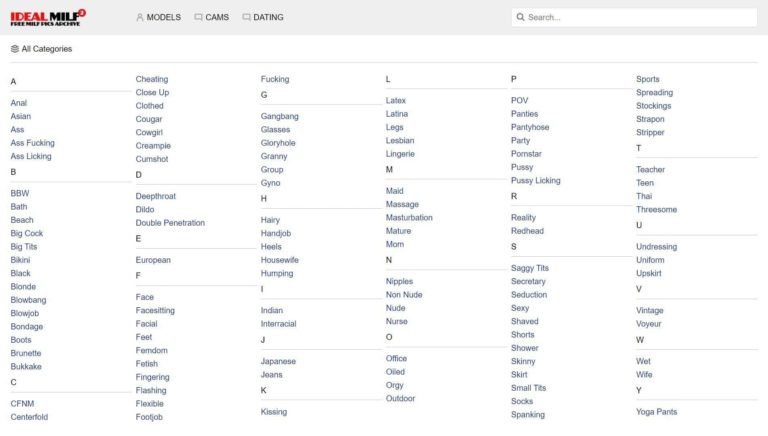Click the chat icon beside Dating
The height and width of the screenshot is (436, 768).
[246, 17]
